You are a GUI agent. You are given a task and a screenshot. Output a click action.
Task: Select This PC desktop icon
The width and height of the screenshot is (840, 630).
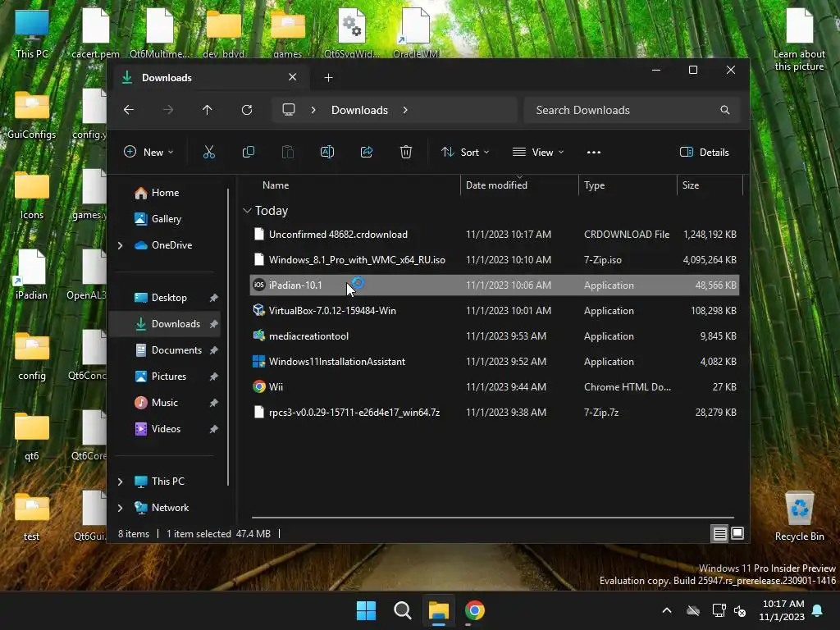[x=32, y=33]
